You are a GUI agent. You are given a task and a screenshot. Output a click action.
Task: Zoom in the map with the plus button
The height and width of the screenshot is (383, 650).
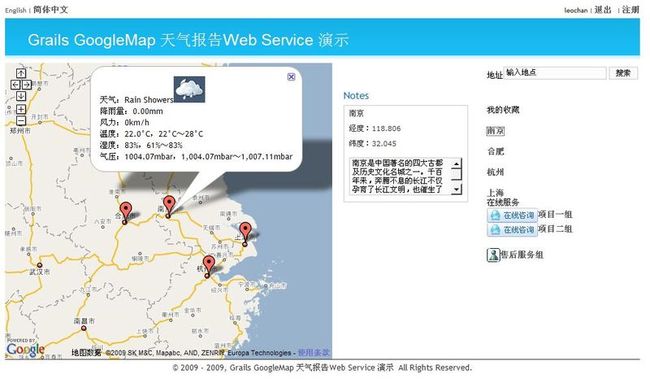click(21, 109)
